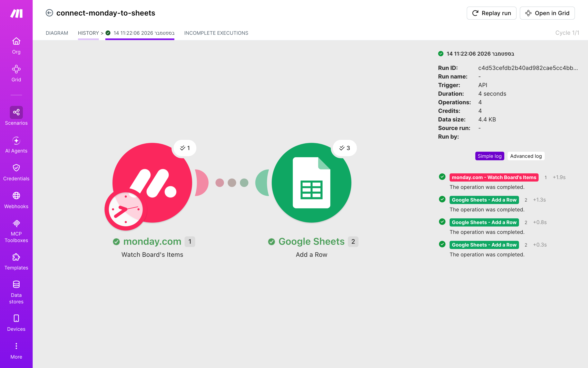588x368 pixels.
Task: Click the Google Sheets module label
Action: coord(312,241)
